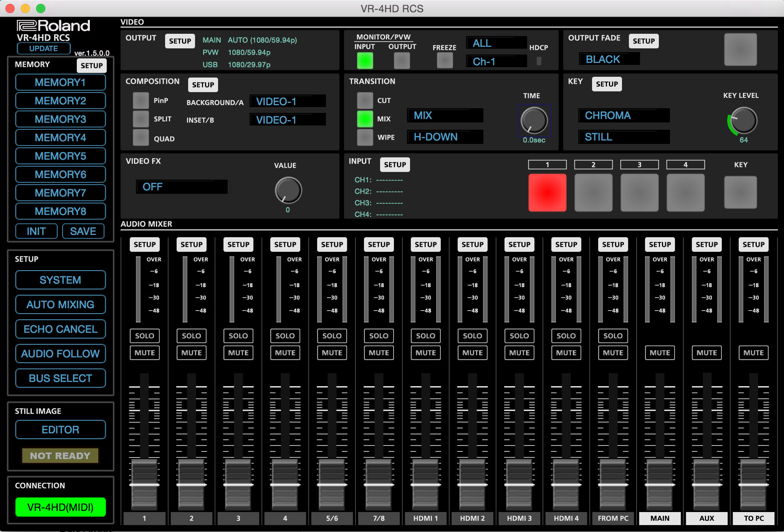This screenshot has width=784, height=532.
Task: Open INPUT SETUP
Action: [x=395, y=165]
